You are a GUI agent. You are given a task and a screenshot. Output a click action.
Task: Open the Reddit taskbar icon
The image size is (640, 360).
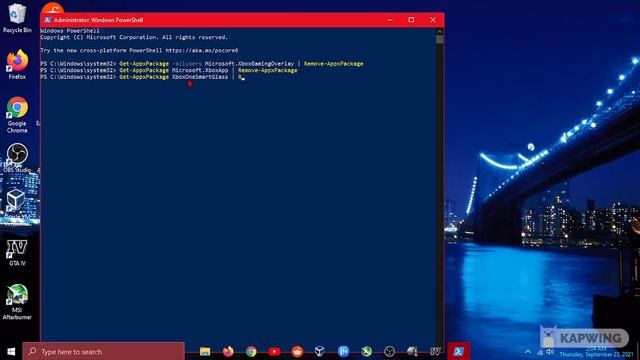click(297, 351)
